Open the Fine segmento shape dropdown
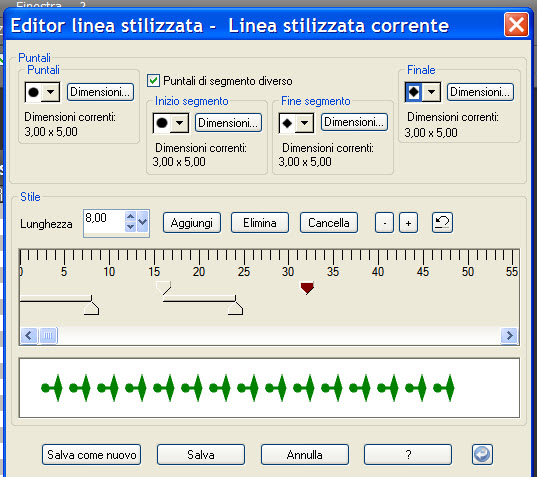This screenshot has height=477, width=537. tap(304, 123)
